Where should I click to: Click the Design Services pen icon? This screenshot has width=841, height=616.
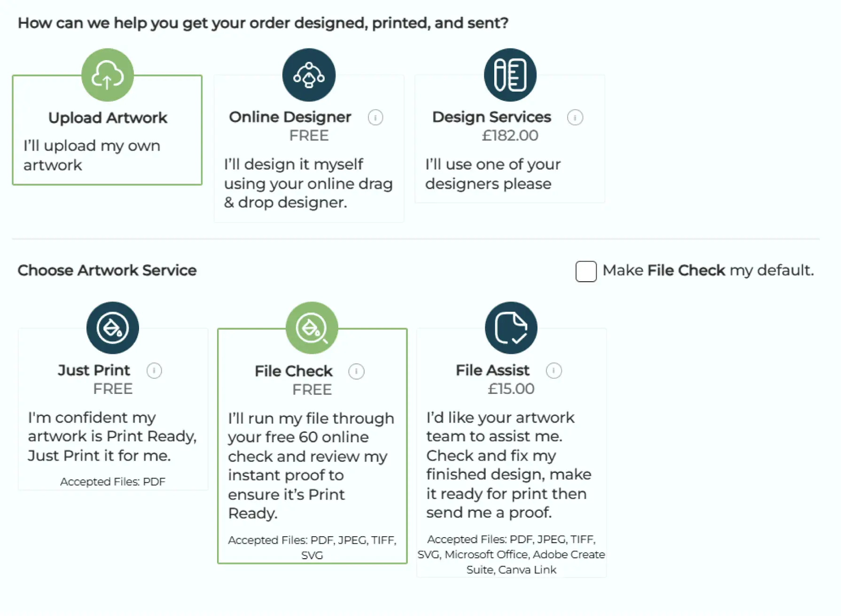pos(510,75)
